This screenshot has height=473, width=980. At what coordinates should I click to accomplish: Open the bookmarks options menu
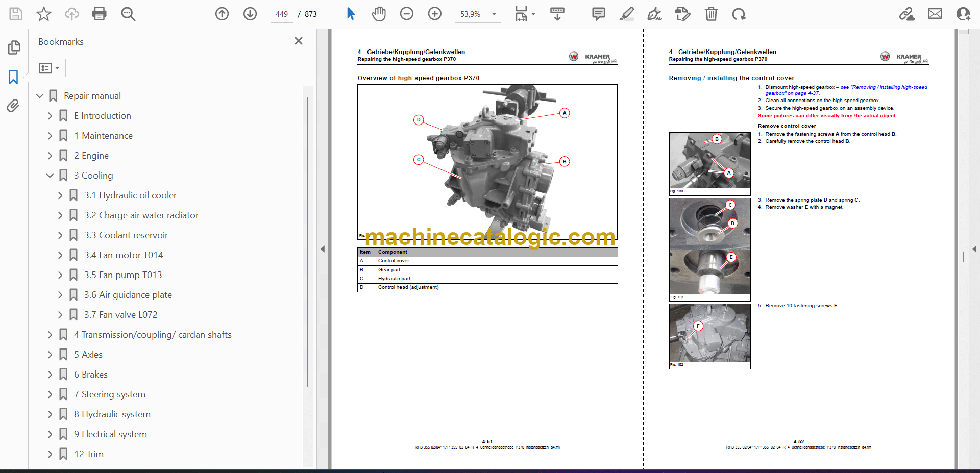(x=49, y=68)
